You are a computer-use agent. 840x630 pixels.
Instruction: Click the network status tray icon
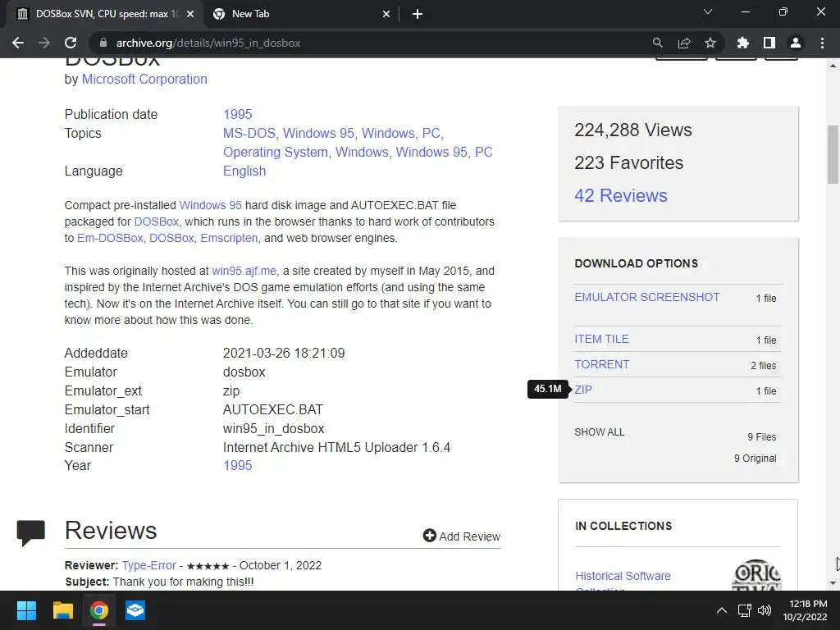pyautogui.click(x=744, y=610)
